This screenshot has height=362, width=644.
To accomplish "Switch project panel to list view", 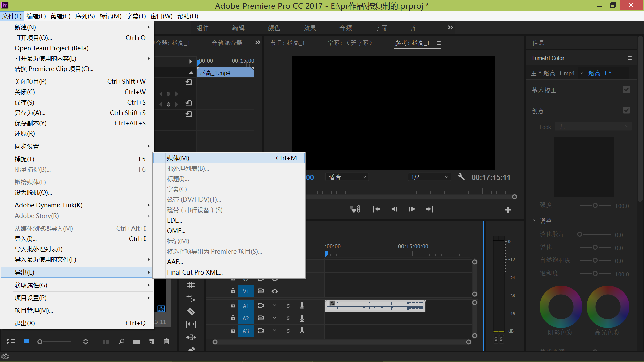I will (11, 342).
